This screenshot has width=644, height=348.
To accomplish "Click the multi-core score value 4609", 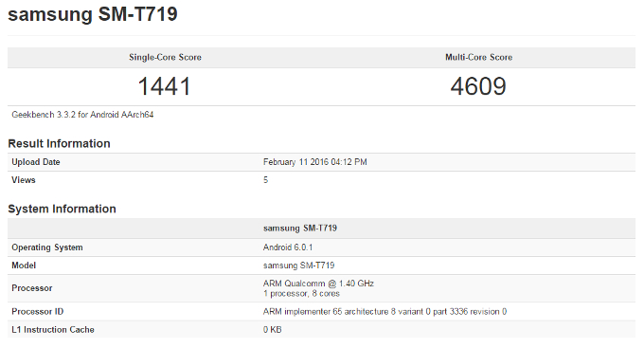I will 478,86.
